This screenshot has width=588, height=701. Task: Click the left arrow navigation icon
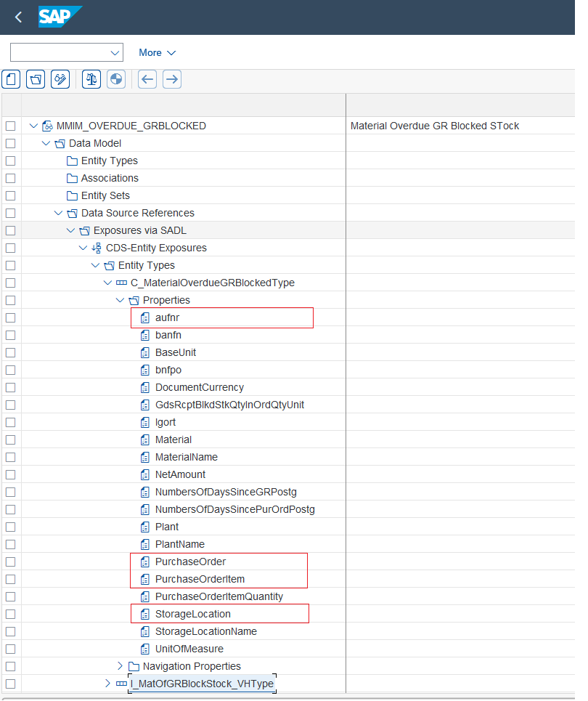click(147, 80)
